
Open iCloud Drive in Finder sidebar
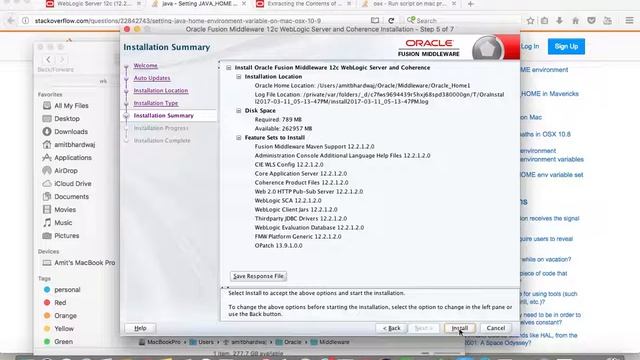click(x=67, y=184)
